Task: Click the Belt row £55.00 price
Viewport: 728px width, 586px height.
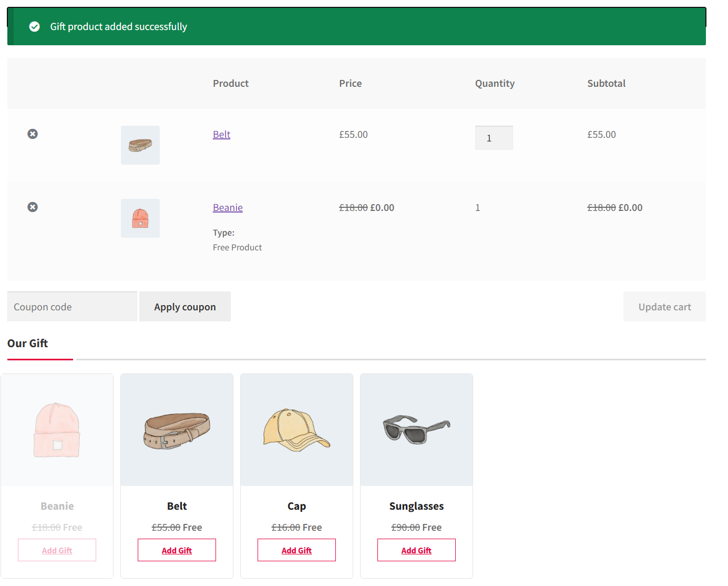Action: (x=353, y=135)
